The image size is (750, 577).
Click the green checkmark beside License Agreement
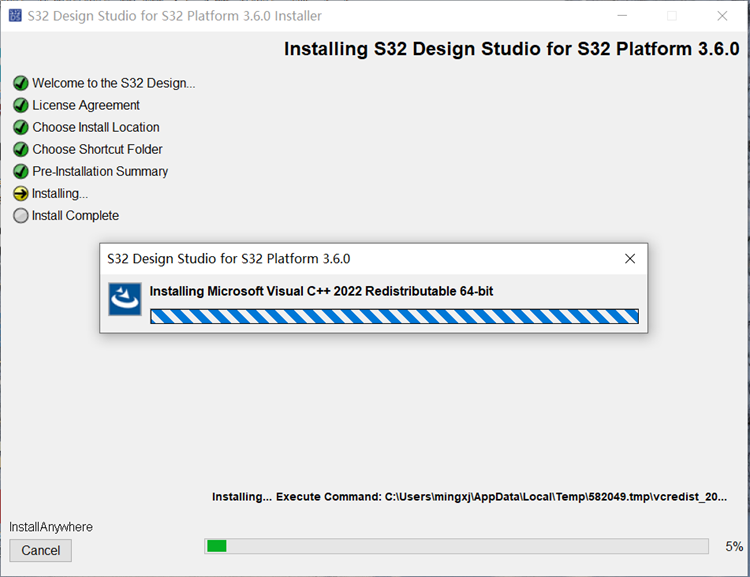(x=21, y=105)
